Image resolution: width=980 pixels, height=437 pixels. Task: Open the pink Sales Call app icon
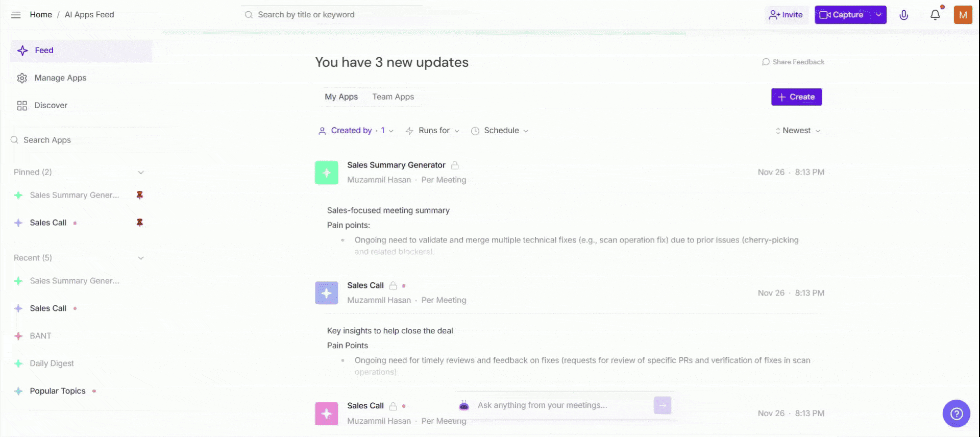[x=326, y=414]
